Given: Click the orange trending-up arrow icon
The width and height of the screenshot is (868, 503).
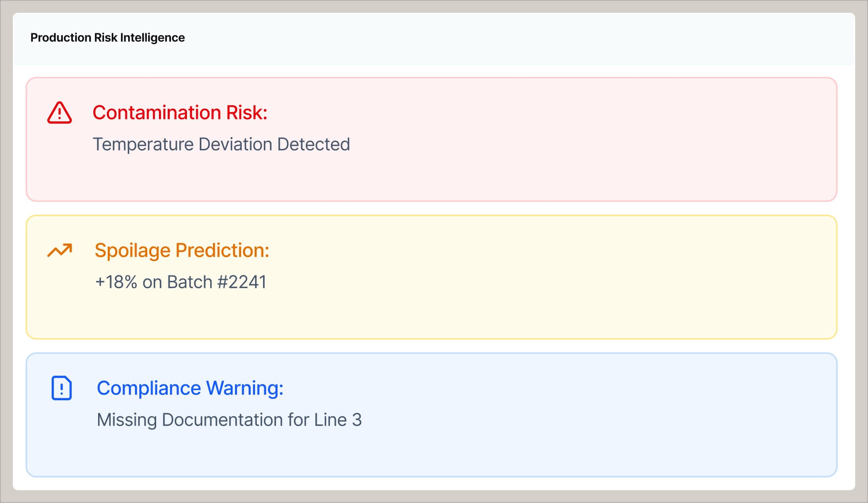Looking at the screenshot, I should tap(60, 250).
